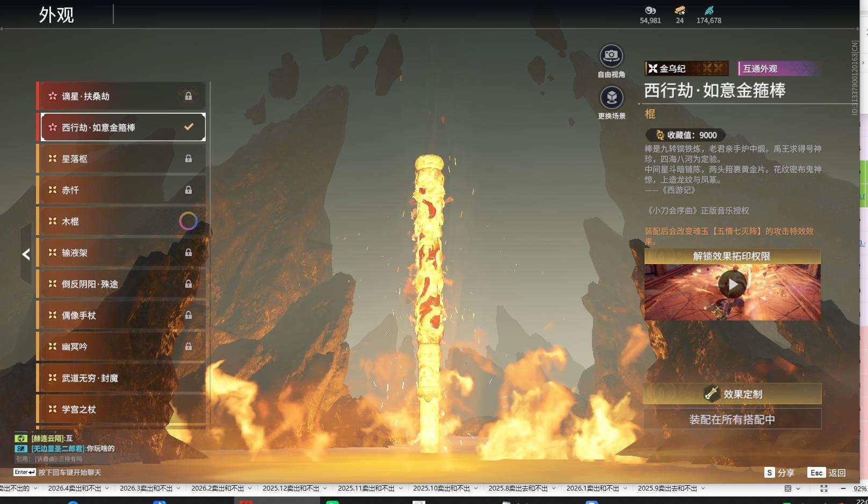The image size is (868, 504).
Task: Click the lock icon on 输液架
Action: point(189,252)
